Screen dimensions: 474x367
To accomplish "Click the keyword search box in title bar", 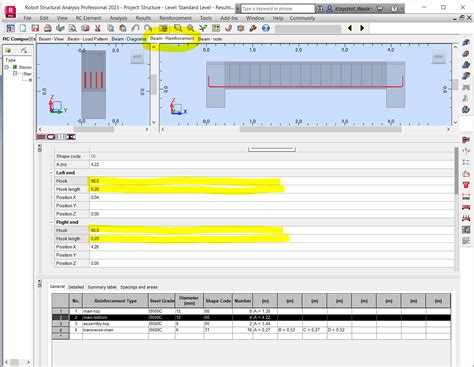I will click(x=278, y=9).
